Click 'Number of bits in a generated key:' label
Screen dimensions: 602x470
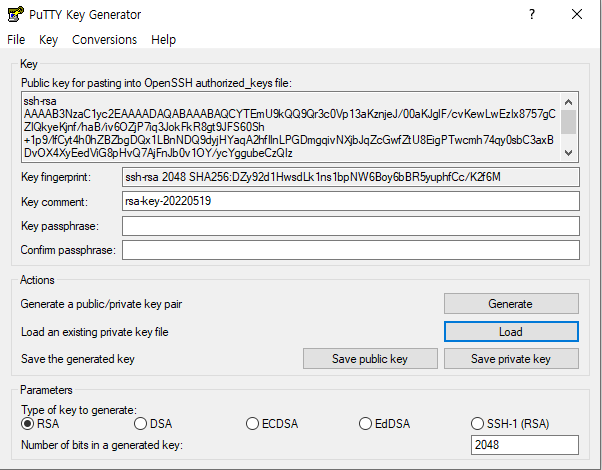[x=102, y=445]
